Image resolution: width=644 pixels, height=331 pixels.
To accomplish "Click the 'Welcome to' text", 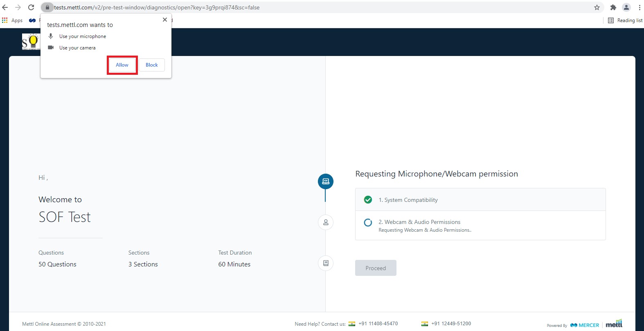I will [60, 199].
